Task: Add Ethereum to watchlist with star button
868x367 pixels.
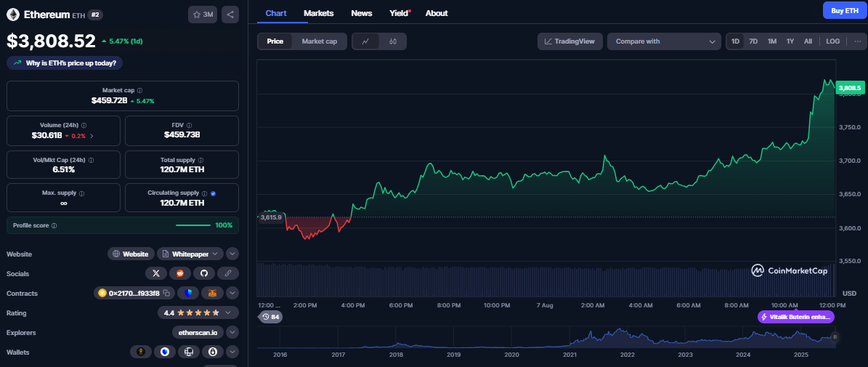Action: click(203, 15)
